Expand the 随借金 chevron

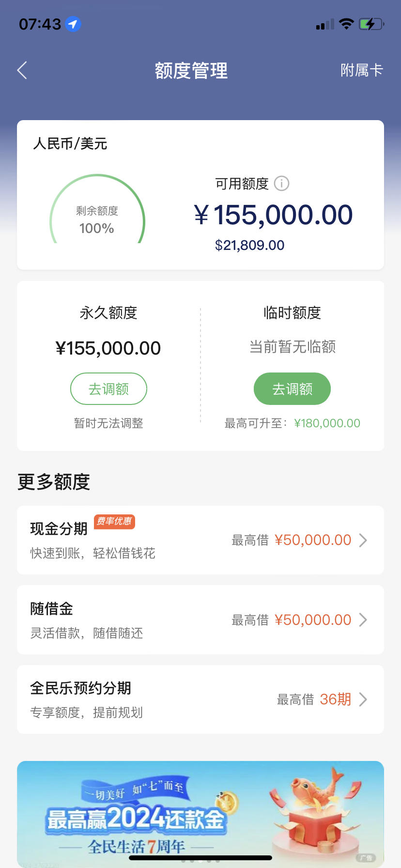pos(363,620)
